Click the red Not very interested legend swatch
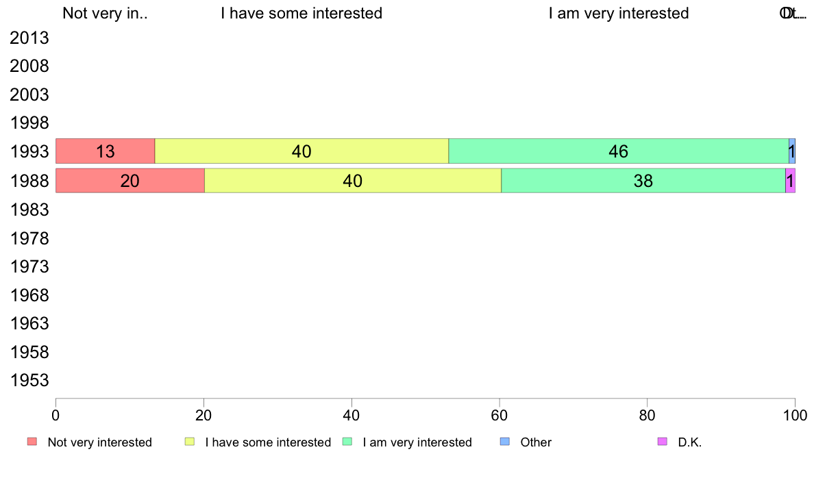The image size is (814, 504). click(x=32, y=442)
